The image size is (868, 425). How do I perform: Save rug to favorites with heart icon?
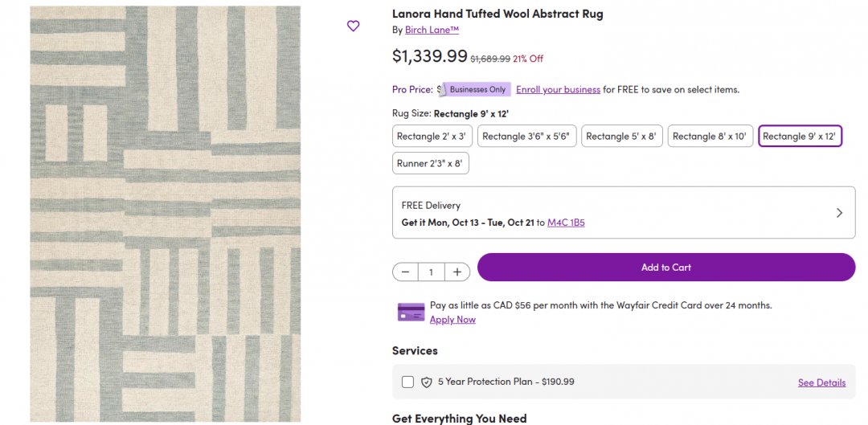[x=353, y=26]
